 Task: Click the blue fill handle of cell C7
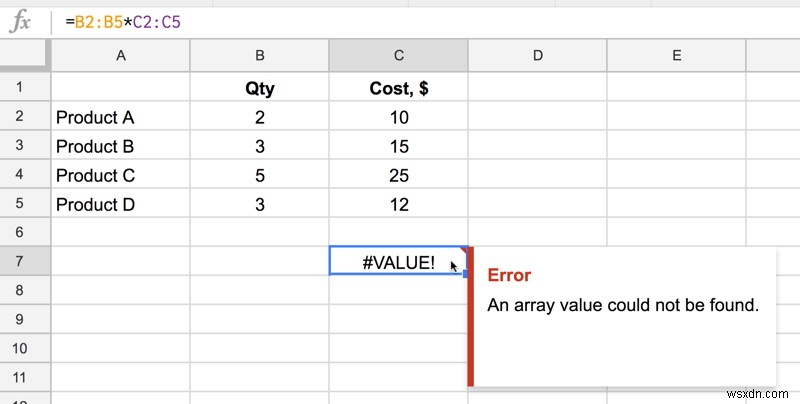point(465,274)
